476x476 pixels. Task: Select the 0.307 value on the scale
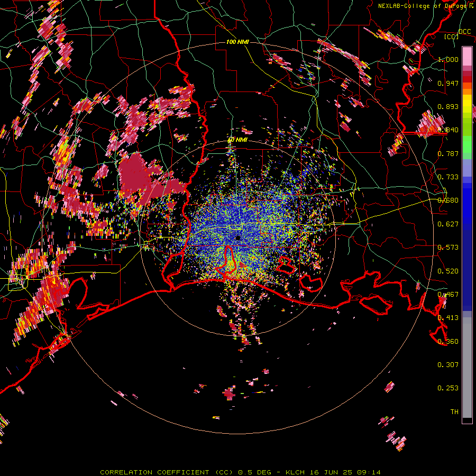448,364
